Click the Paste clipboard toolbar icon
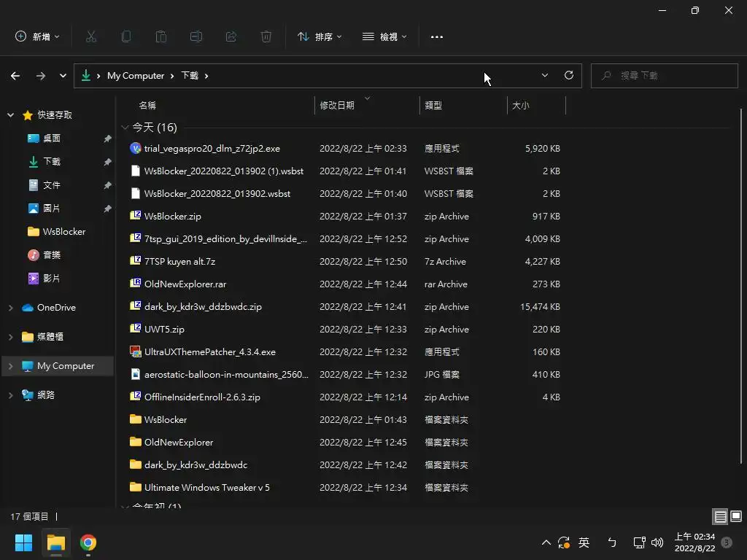 coord(161,36)
